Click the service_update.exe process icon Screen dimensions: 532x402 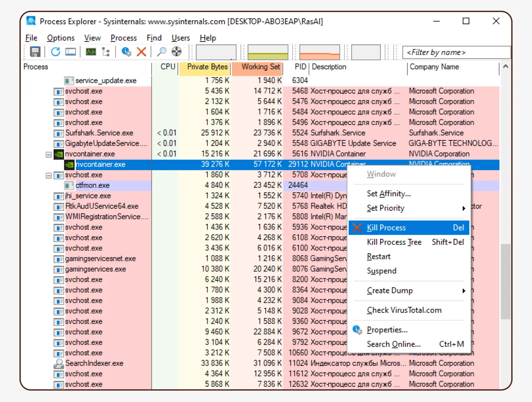point(69,81)
